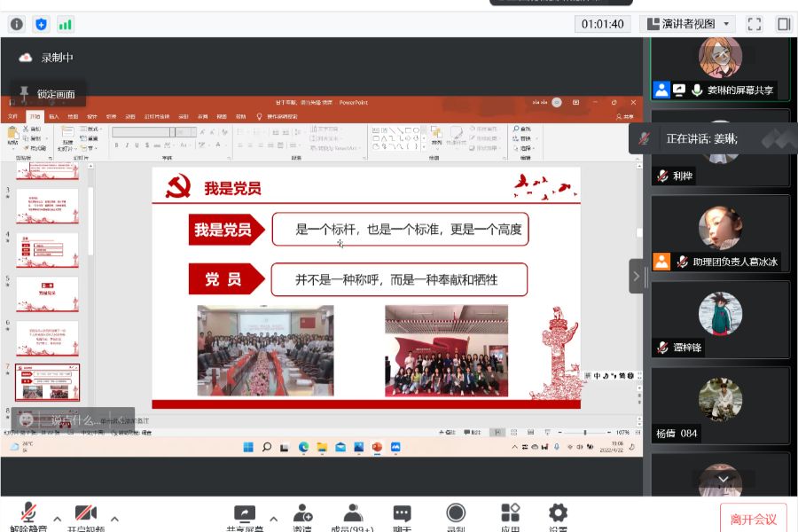
Task: Select slide 7 thumbnail in left panel
Action: tap(46, 381)
